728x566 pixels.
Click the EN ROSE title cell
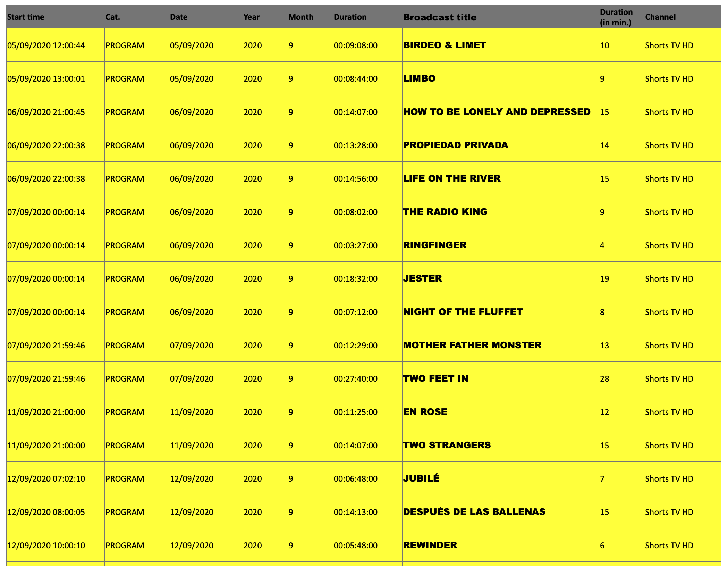pyautogui.click(x=425, y=412)
